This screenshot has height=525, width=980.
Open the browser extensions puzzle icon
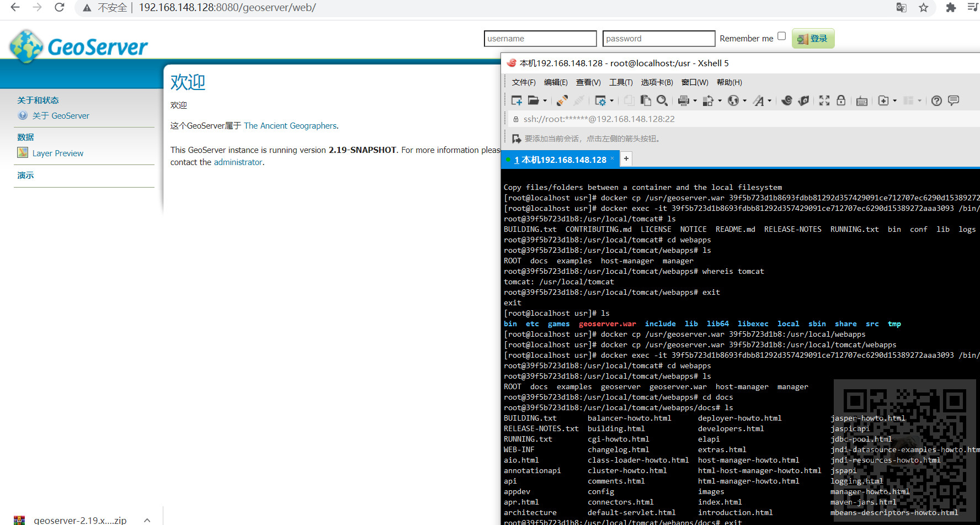(x=951, y=8)
